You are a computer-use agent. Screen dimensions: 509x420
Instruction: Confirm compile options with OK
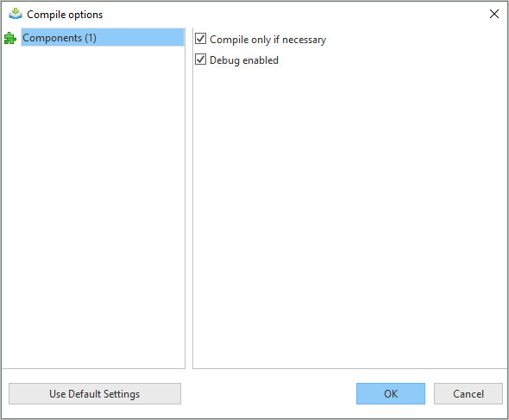pos(391,394)
